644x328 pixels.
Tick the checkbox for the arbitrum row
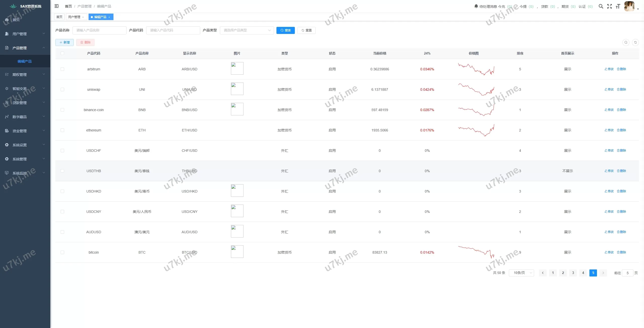tap(62, 69)
